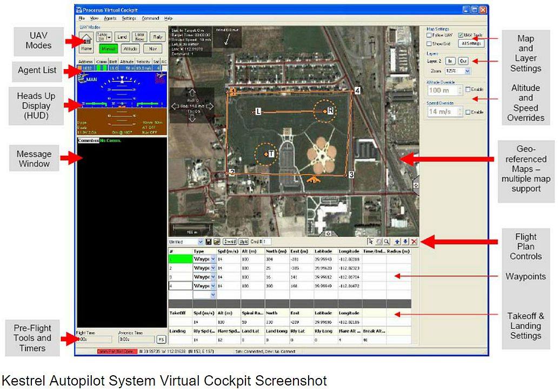The image size is (560, 392).
Task: Click the wind direction arrow indicator
Action: click(x=227, y=39)
